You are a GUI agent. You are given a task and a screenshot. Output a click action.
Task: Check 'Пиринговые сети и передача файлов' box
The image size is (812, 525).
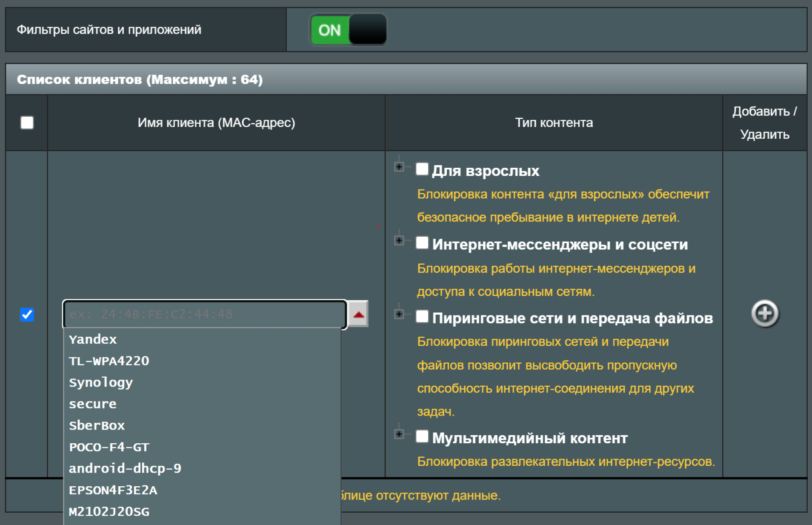422,316
